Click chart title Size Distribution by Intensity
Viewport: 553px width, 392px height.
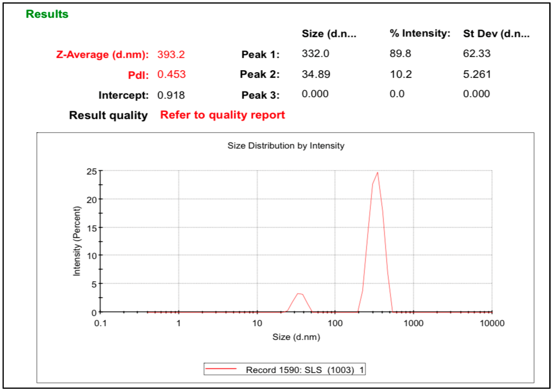pyautogui.click(x=286, y=146)
